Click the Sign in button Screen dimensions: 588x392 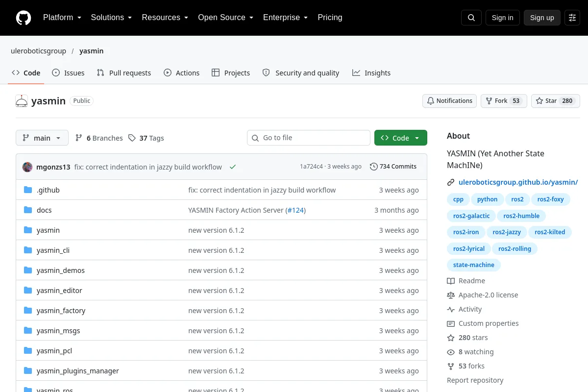[x=502, y=18]
